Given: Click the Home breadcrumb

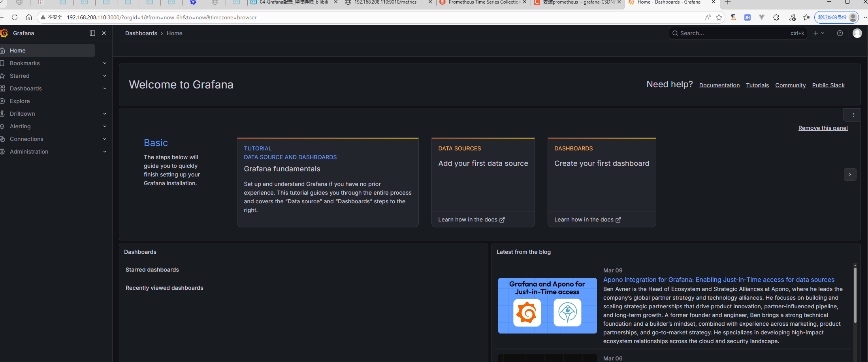Looking at the screenshot, I should click(174, 33).
